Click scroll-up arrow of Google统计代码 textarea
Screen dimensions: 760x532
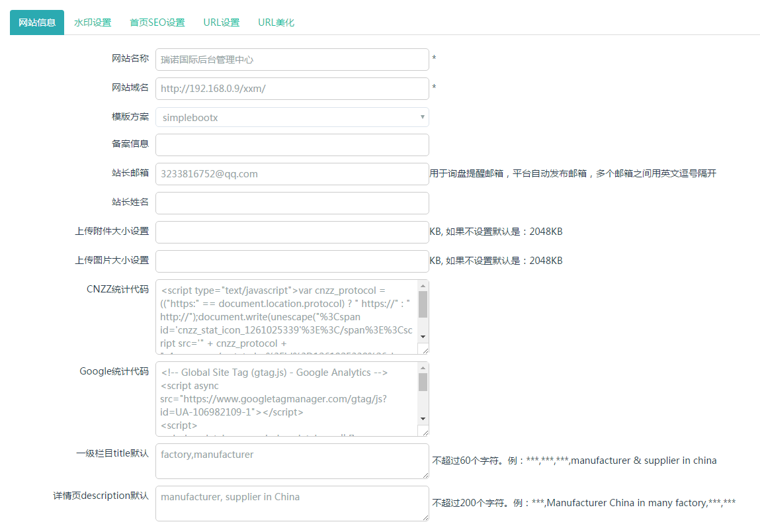pyautogui.click(x=423, y=368)
